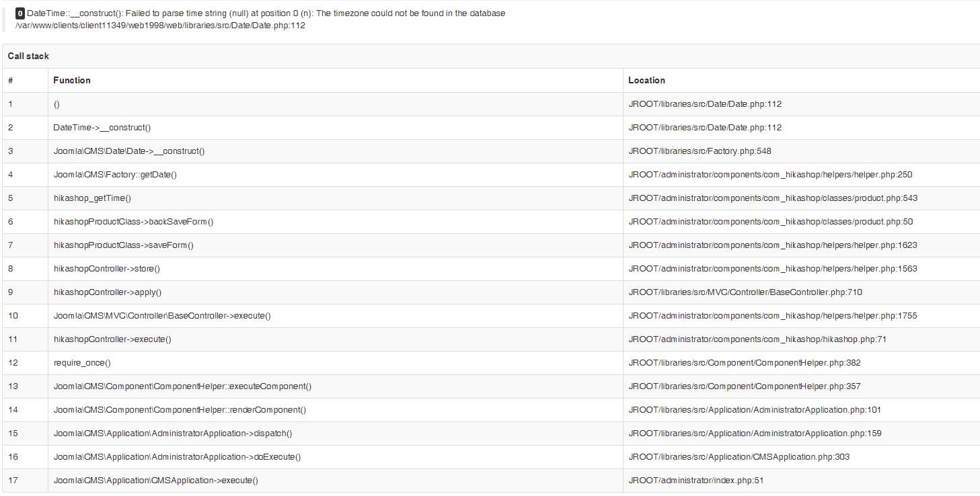
Task: Click the CMSApplication->execute() function cell
Action: 156,481
